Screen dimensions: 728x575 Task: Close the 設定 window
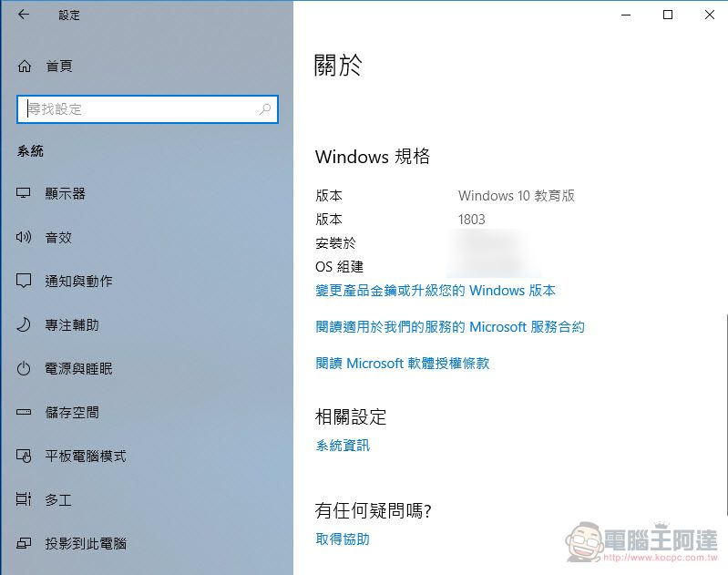tap(709, 15)
